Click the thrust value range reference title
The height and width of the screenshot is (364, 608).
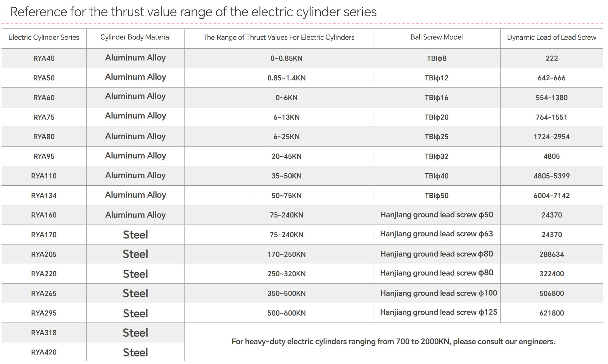[193, 12]
